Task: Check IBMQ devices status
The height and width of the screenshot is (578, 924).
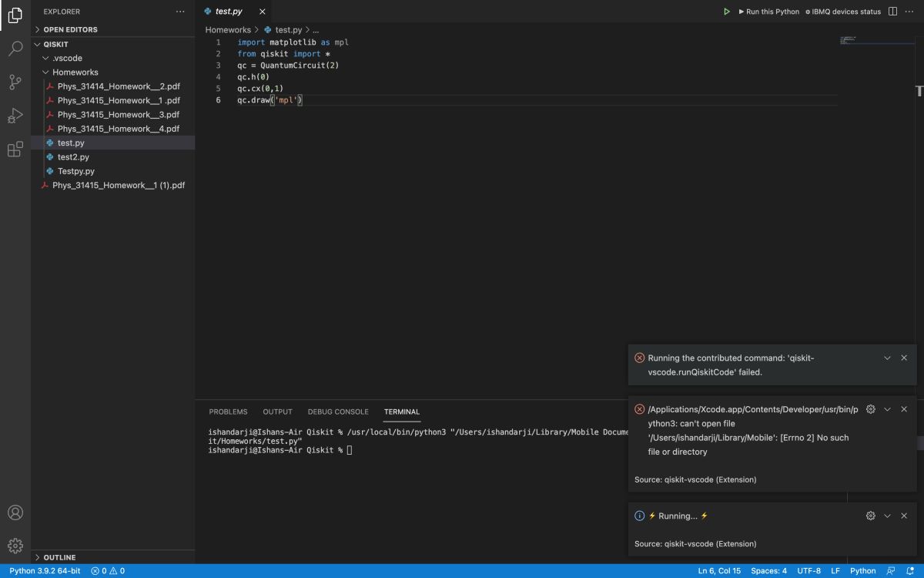Action: (843, 12)
